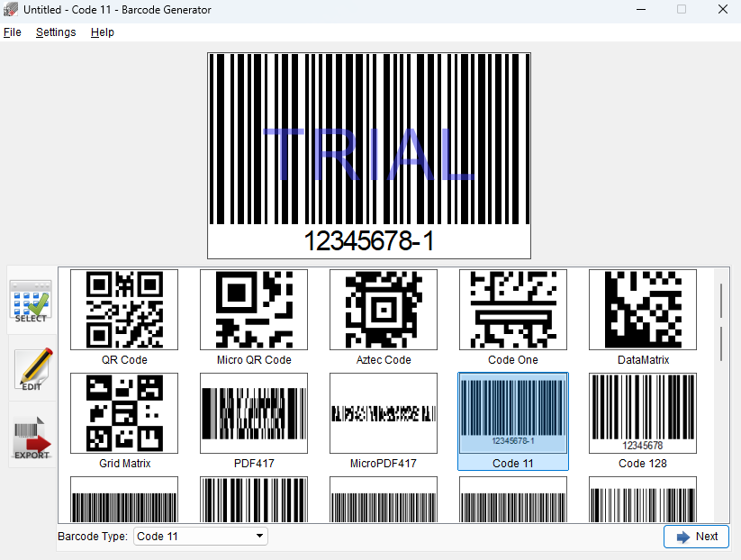Choose the QR Code barcode type
Image resolution: width=741 pixels, height=560 pixels.
coord(124,310)
